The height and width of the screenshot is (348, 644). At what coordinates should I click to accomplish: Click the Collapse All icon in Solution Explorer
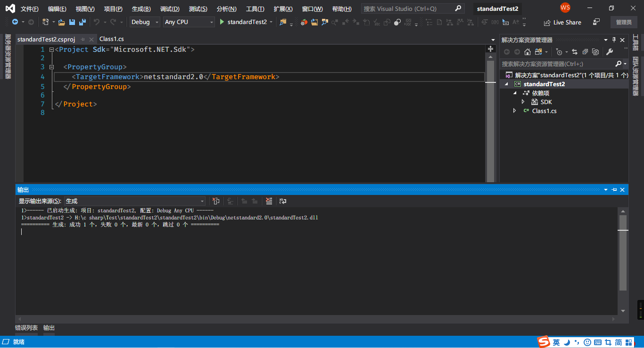[x=585, y=52]
